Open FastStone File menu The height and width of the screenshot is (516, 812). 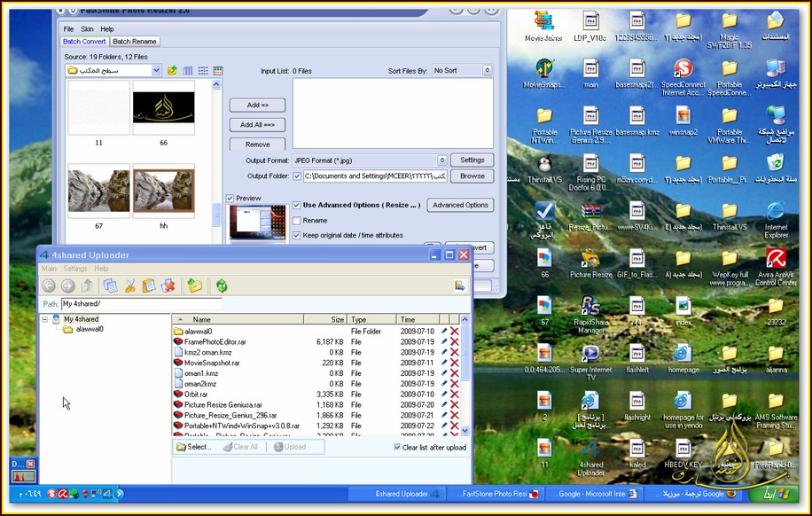pyautogui.click(x=68, y=29)
